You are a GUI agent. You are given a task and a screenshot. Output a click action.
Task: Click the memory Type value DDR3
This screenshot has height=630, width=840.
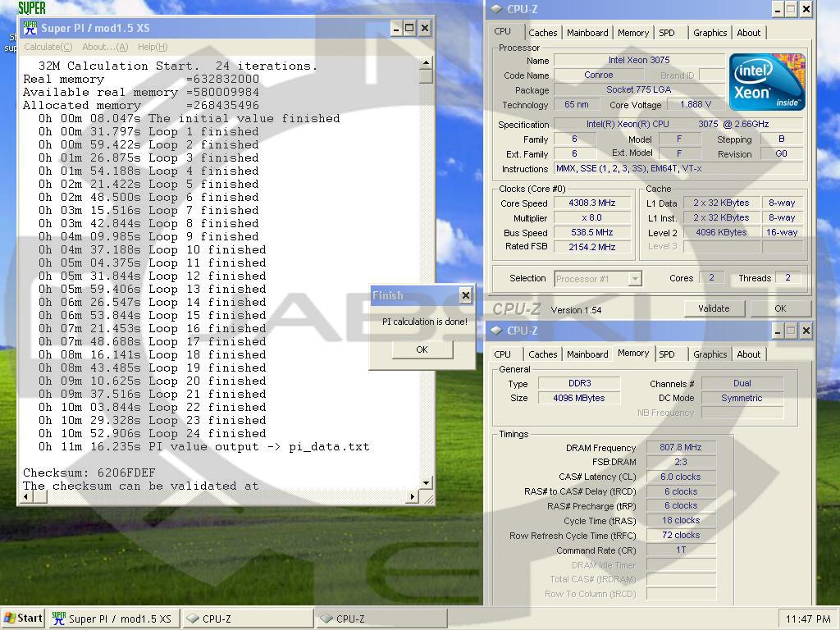point(579,383)
